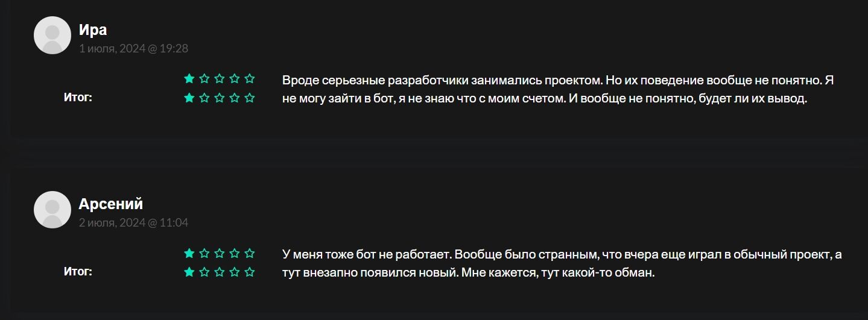The height and width of the screenshot is (320, 868).
Task: Click third star in Ира's top rating row
Action: [220, 78]
